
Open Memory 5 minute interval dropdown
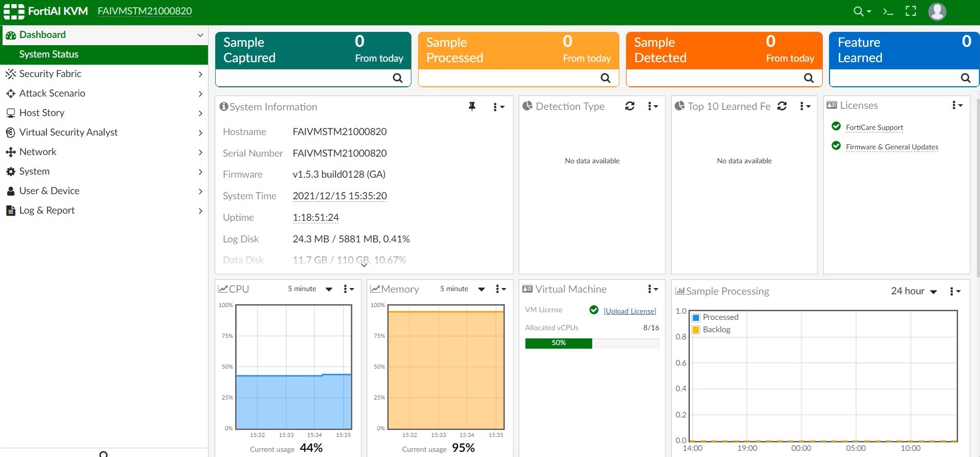[462, 289]
